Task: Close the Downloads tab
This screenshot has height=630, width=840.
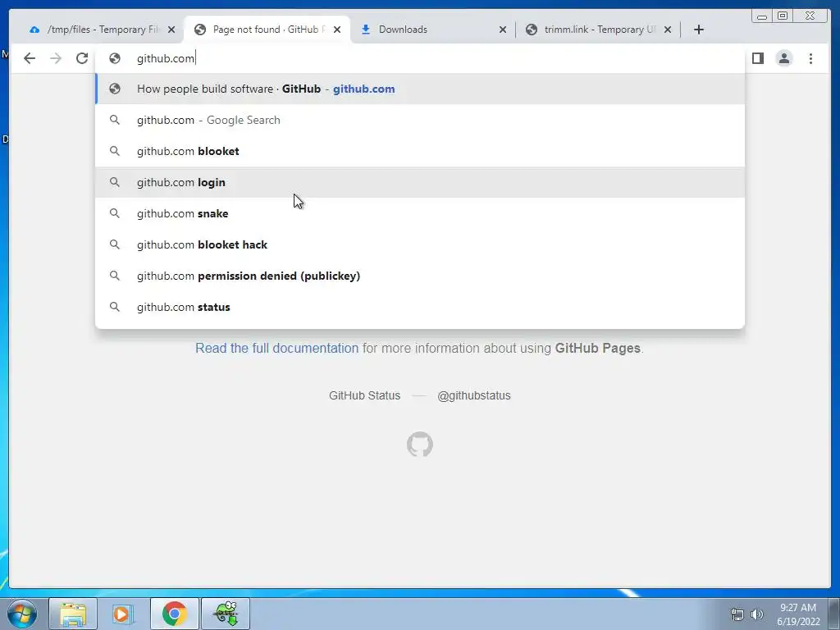Action: 503,30
